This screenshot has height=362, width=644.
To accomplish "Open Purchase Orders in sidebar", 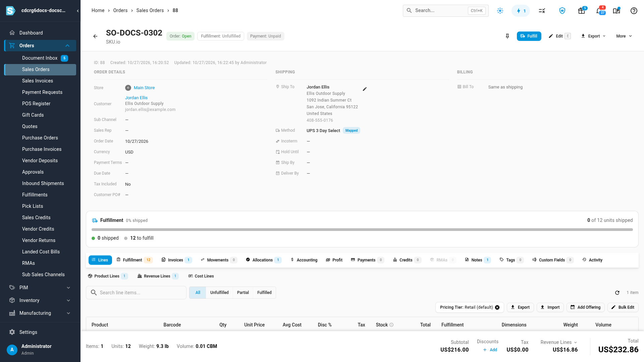I will tap(40, 138).
